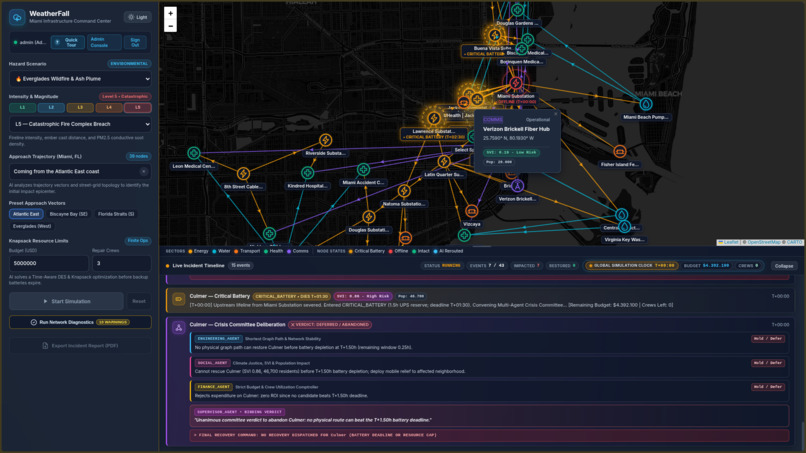Click the Repair Crews input field
Screen dimensions: 806x453
click(x=121, y=263)
